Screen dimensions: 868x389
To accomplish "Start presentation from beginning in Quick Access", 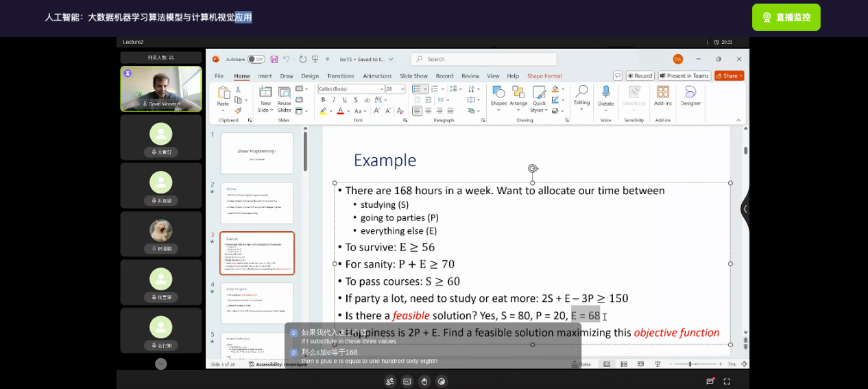I will click(315, 59).
